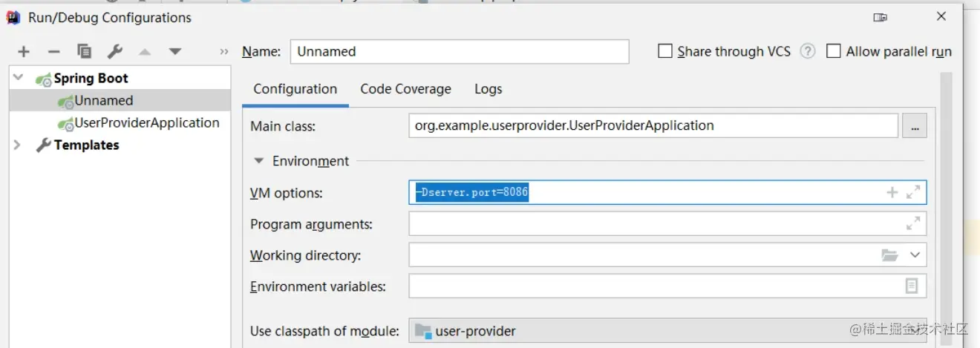Image resolution: width=980 pixels, height=348 pixels.
Task: Click the Main class input field
Action: (653, 126)
